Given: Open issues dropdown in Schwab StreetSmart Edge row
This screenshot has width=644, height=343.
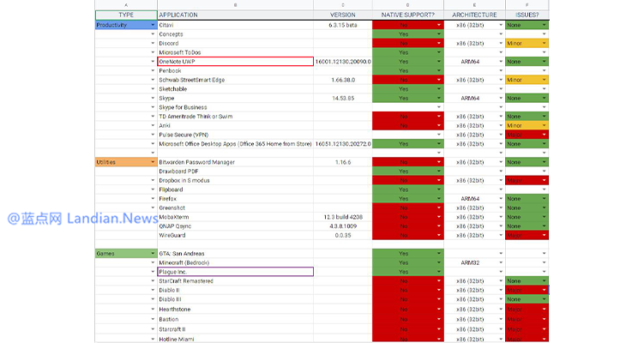Looking at the screenshot, I should pos(545,80).
